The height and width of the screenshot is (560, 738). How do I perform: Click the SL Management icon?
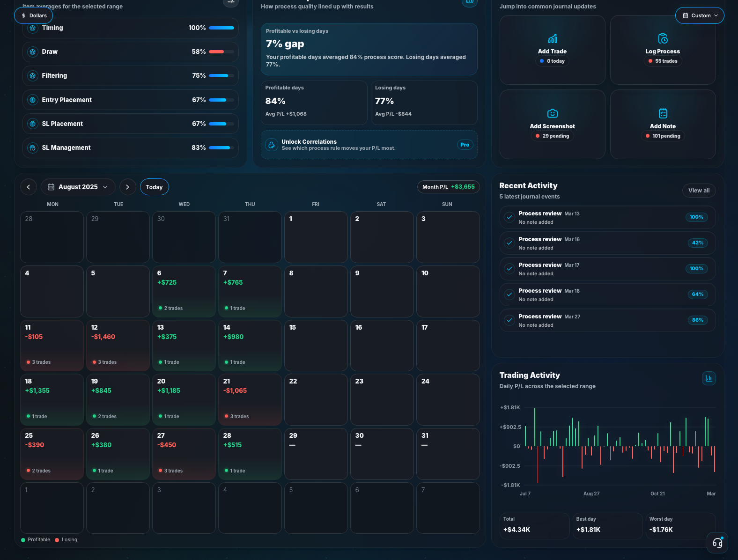[32, 148]
